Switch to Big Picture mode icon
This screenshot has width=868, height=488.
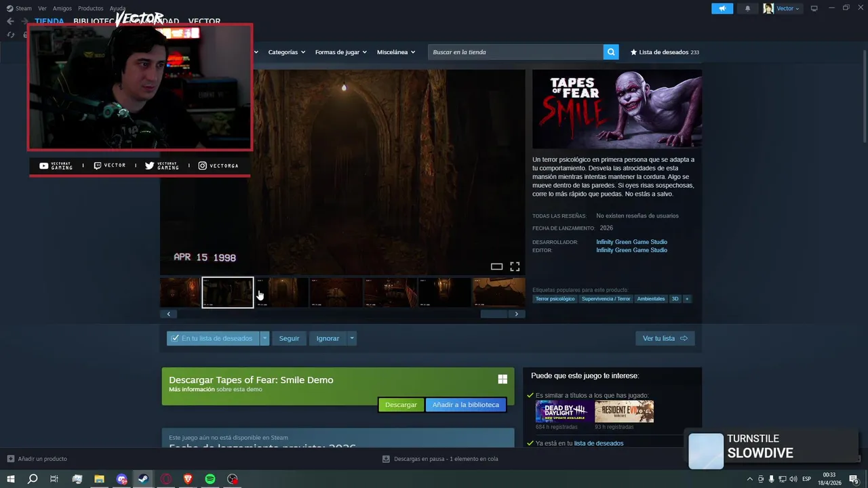[814, 8]
